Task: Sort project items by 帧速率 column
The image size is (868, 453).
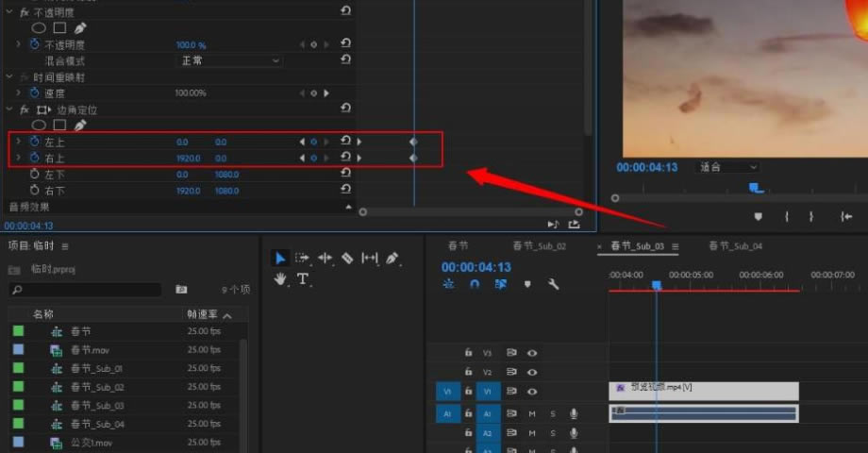Action: (202, 314)
